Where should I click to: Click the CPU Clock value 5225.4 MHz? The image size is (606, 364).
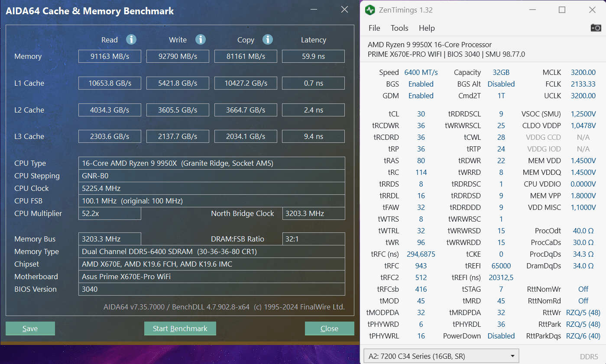point(212,188)
